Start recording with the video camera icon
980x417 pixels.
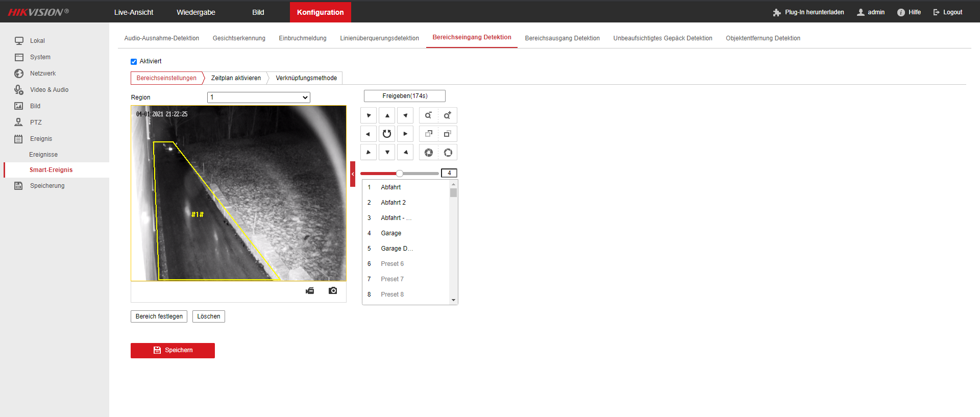click(310, 290)
